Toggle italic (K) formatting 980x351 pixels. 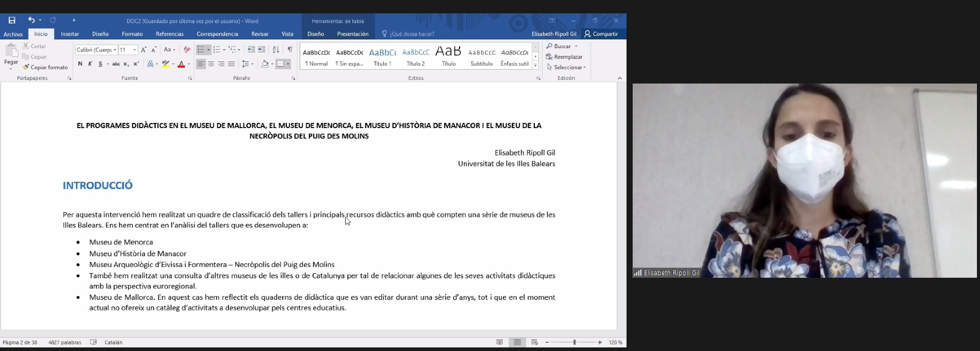(x=90, y=64)
